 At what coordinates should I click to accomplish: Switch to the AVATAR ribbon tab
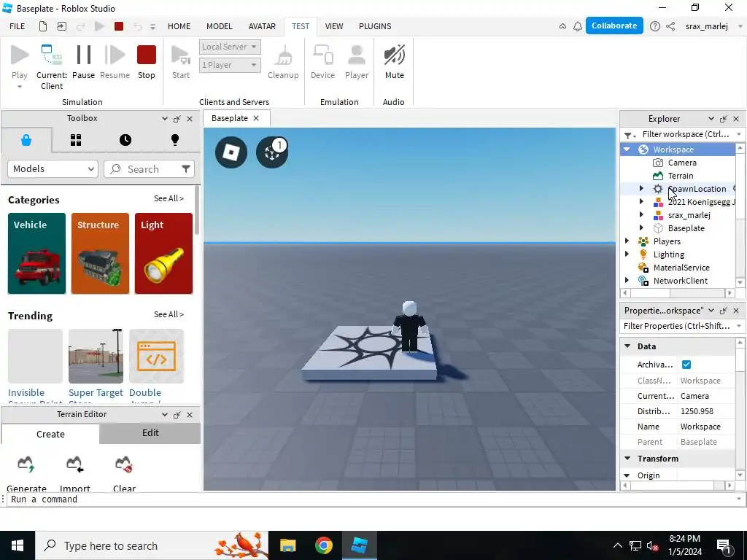click(x=262, y=26)
